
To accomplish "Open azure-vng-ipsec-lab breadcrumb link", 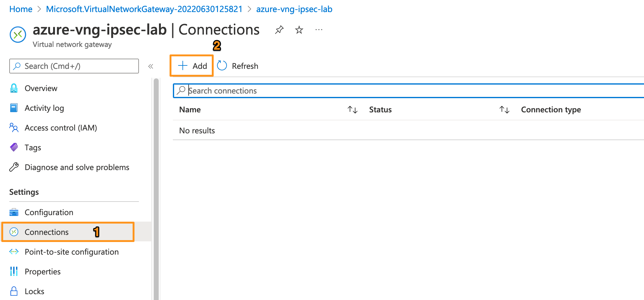I will [294, 9].
